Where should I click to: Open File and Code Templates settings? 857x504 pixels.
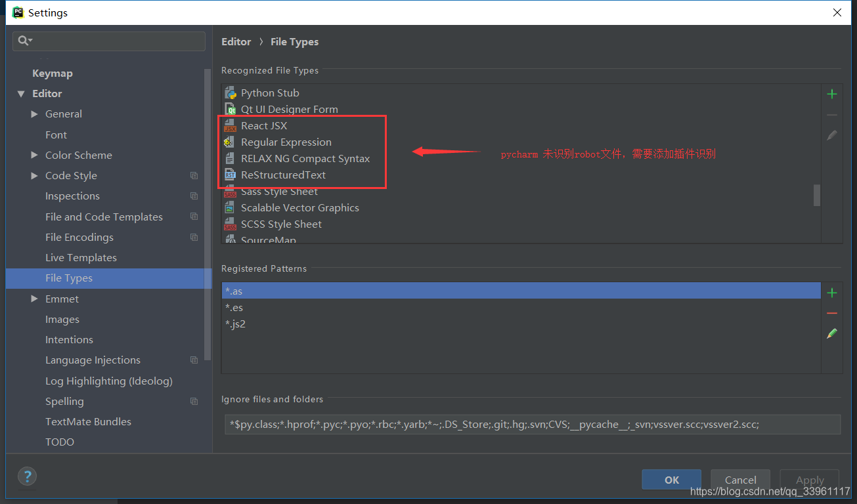pyautogui.click(x=104, y=217)
